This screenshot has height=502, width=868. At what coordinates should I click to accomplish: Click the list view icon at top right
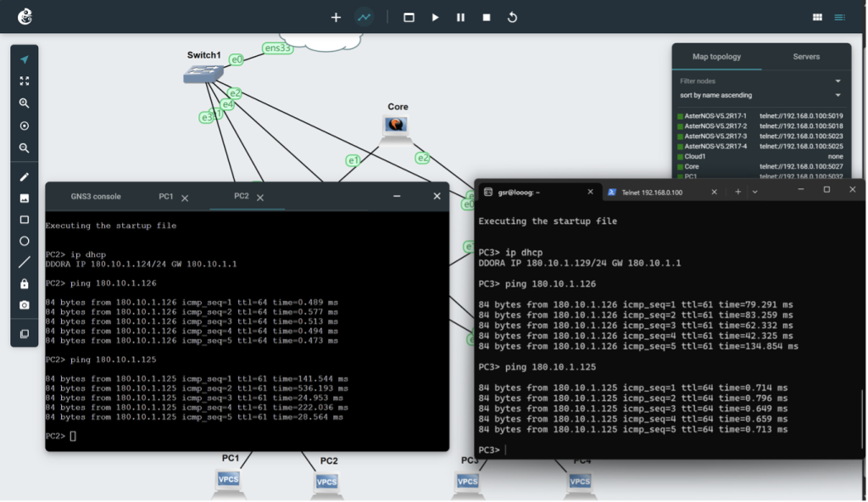(840, 17)
